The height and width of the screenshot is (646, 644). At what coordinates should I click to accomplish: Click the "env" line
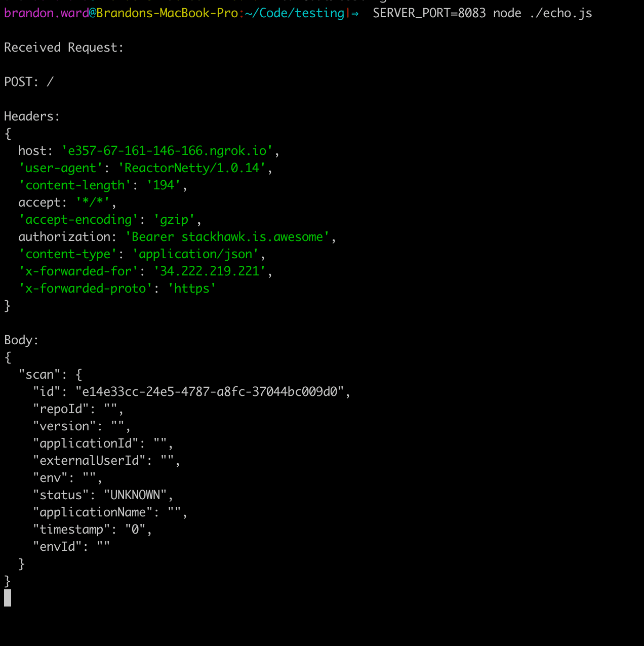[68, 478]
